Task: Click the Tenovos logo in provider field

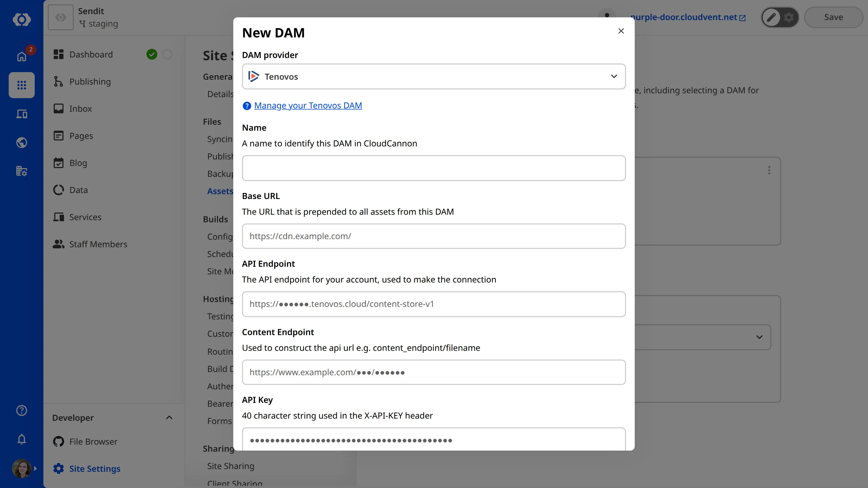Action: (x=253, y=76)
